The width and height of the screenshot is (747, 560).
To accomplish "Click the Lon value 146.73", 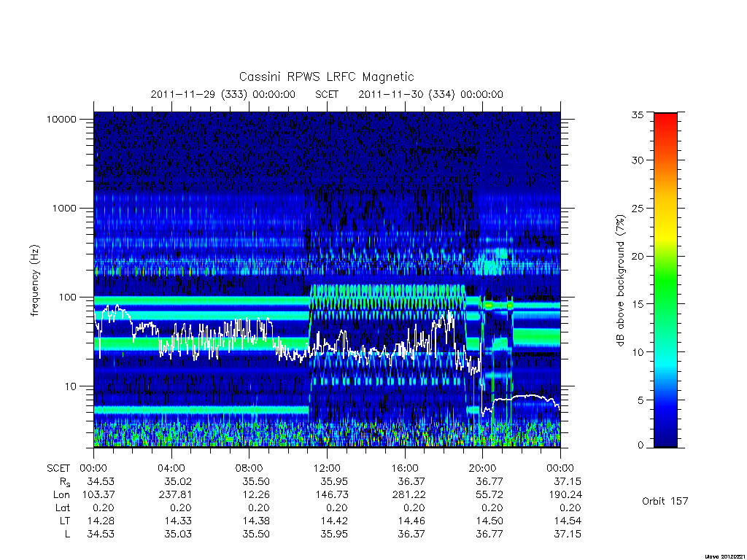I will [x=331, y=495].
